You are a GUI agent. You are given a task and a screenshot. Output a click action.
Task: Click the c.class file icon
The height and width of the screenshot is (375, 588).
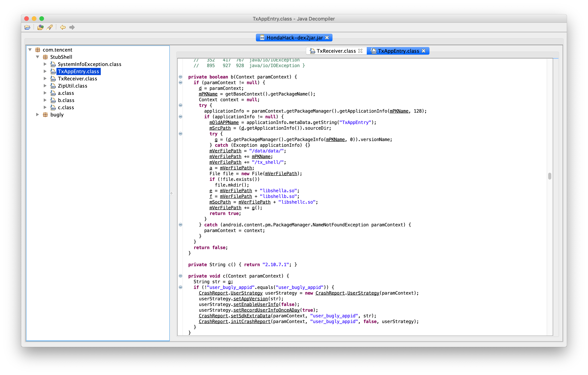(53, 107)
